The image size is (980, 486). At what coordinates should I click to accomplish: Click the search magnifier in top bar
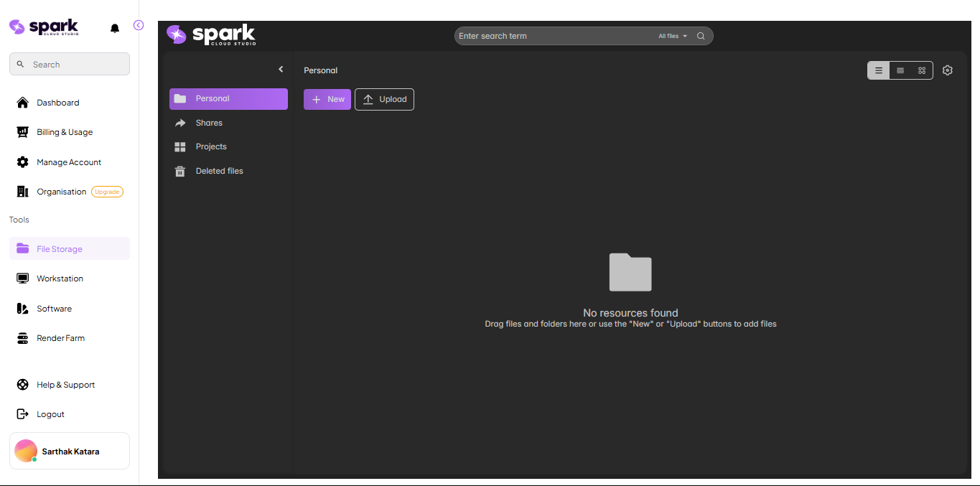701,35
